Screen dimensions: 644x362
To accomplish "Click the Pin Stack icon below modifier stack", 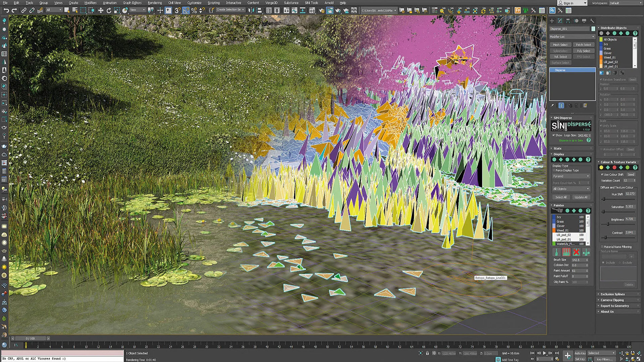I will point(553,106).
